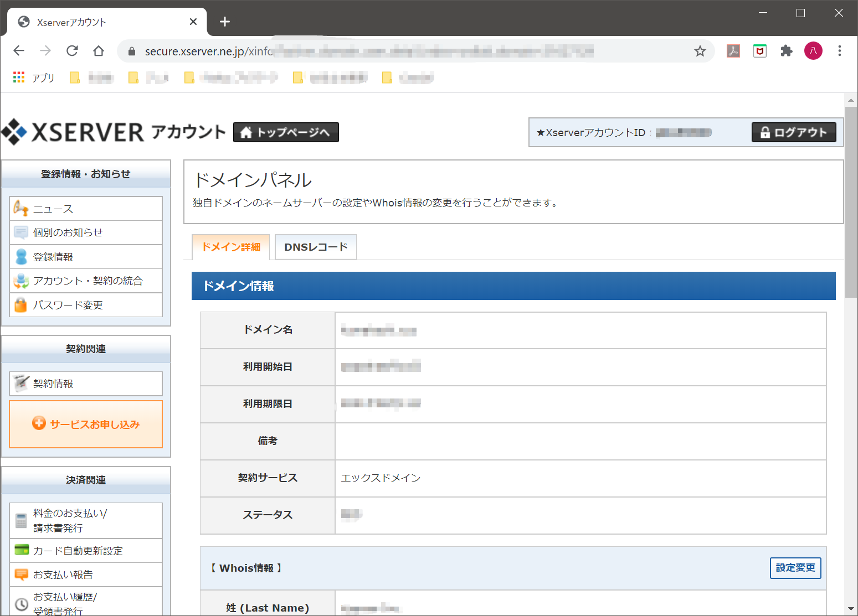Click the カード自動更新設定 card icon
Image resolution: width=858 pixels, height=616 pixels.
pos(22,550)
